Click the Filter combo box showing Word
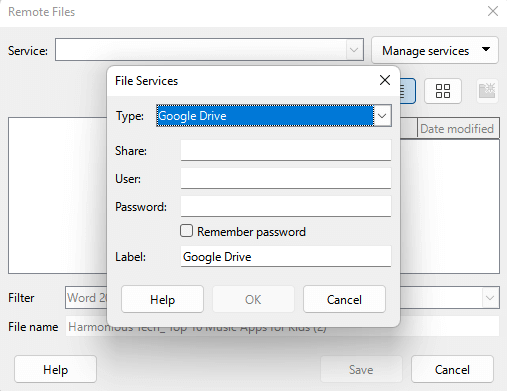The image size is (507, 391). coord(282,298)
